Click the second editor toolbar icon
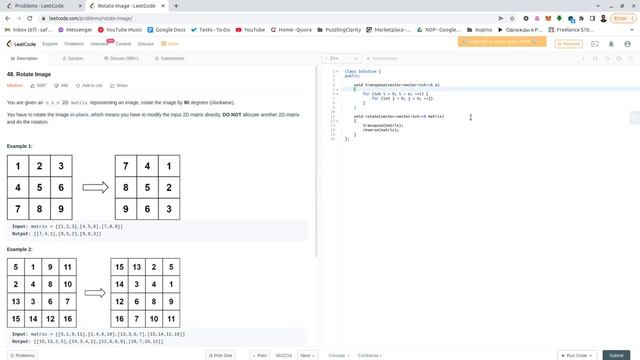The height and width of the screenshot is (360, 640). tap(596, 58)
